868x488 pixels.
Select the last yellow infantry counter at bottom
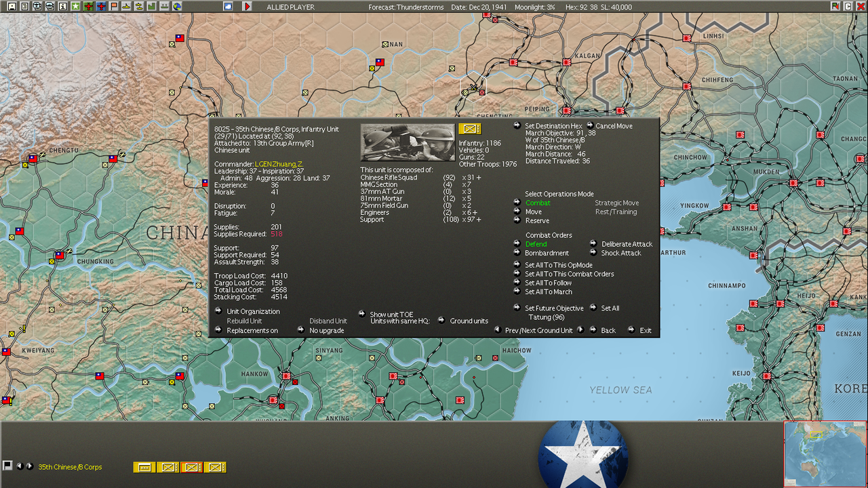click(215, 467)
